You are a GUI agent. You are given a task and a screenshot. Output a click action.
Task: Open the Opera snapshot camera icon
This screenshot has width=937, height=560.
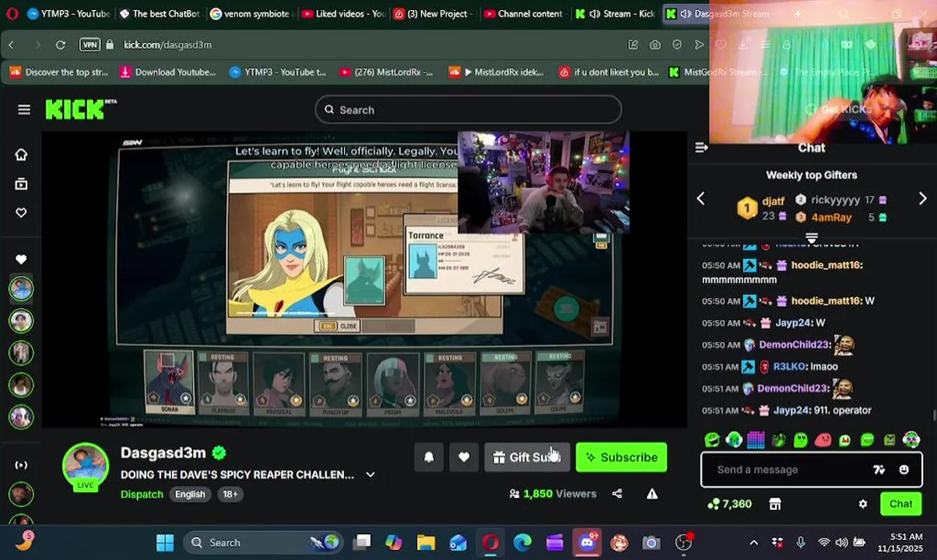[655, 45]
